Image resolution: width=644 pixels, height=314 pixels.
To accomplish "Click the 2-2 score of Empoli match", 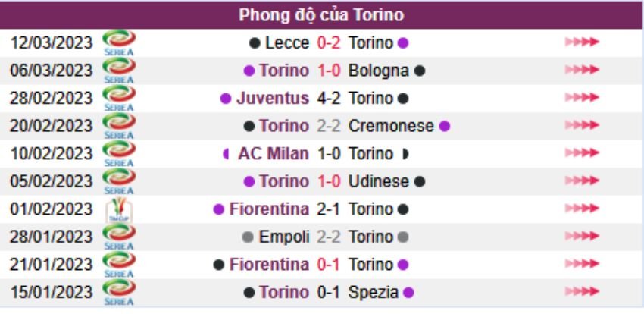I will pos(329,237).
